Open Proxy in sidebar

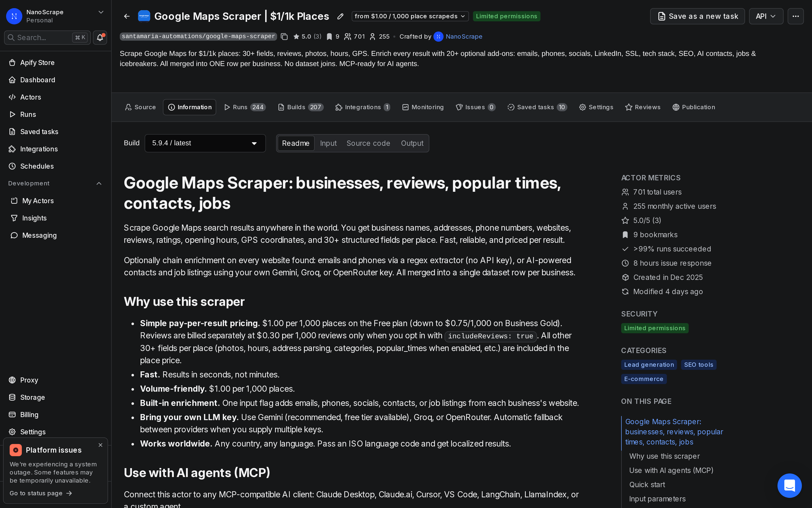(x=56, y=380)
